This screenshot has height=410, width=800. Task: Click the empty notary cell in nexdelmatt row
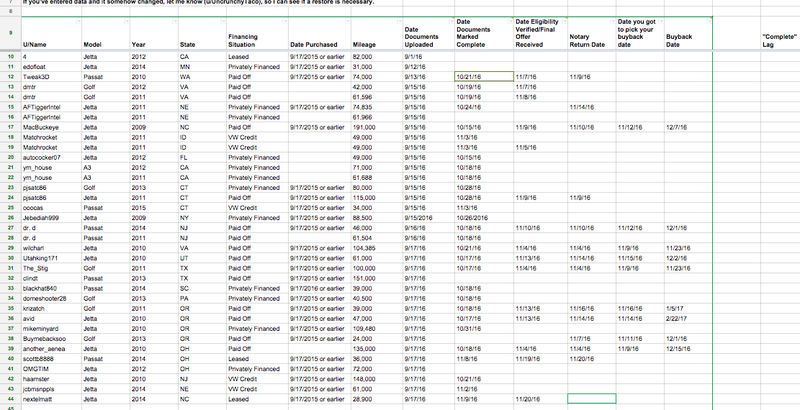592,399
